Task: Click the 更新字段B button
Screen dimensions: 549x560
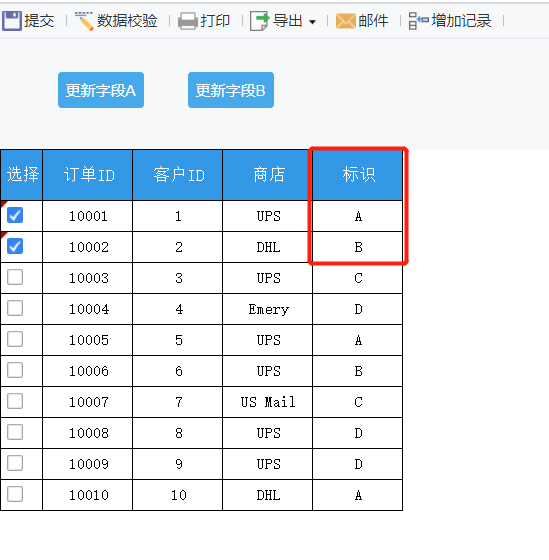Action: coord(231,90)
